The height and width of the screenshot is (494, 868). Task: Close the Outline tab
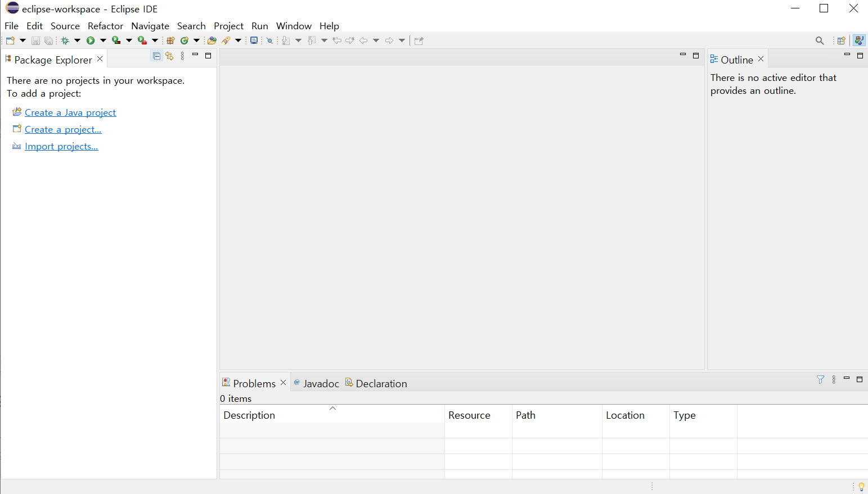tap(761, 59)
